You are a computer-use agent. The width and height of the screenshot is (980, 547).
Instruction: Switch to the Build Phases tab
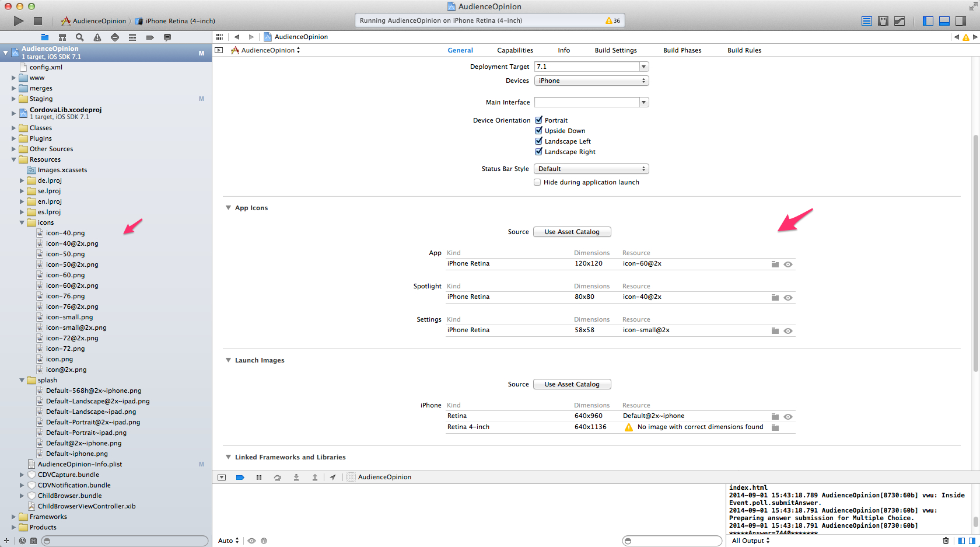click(682, 50)
